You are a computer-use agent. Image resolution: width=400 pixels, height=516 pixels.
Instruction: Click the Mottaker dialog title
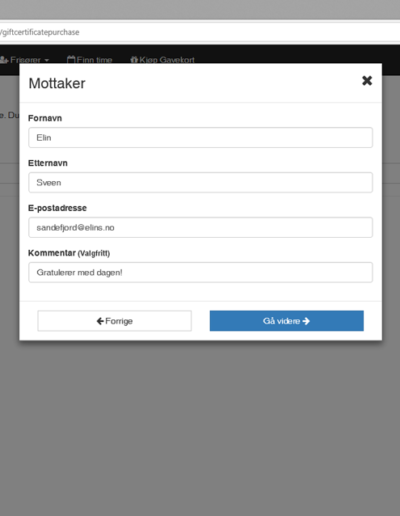coord(57,83)
